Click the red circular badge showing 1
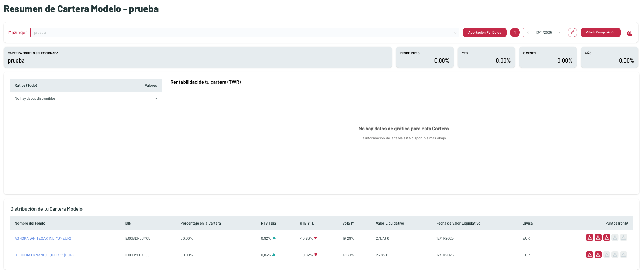 coord(515,32)
